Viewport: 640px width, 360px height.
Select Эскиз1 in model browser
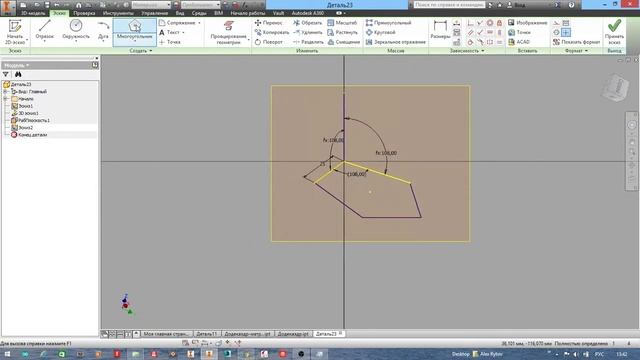pyautogui.click(x=22, y=106)
